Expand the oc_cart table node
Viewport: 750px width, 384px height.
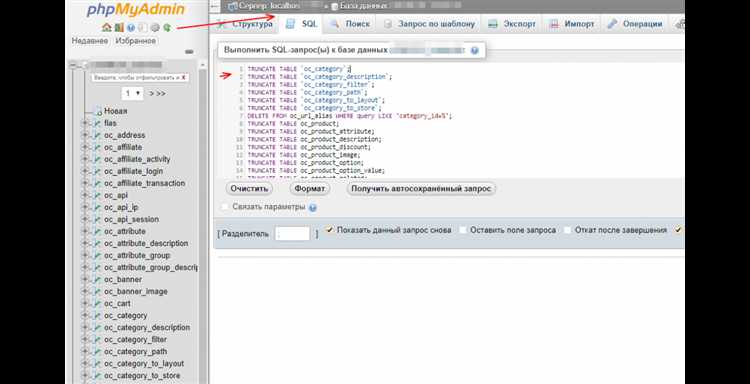point(86,304)
